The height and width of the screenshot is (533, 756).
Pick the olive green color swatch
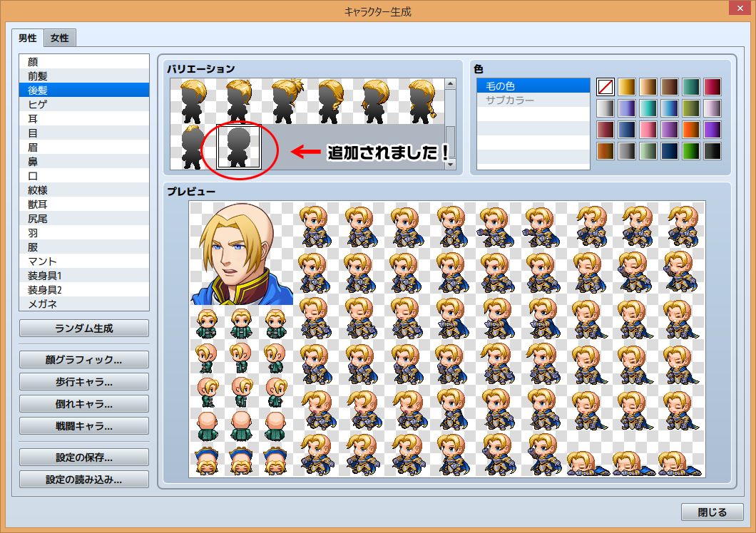point(690,108)
